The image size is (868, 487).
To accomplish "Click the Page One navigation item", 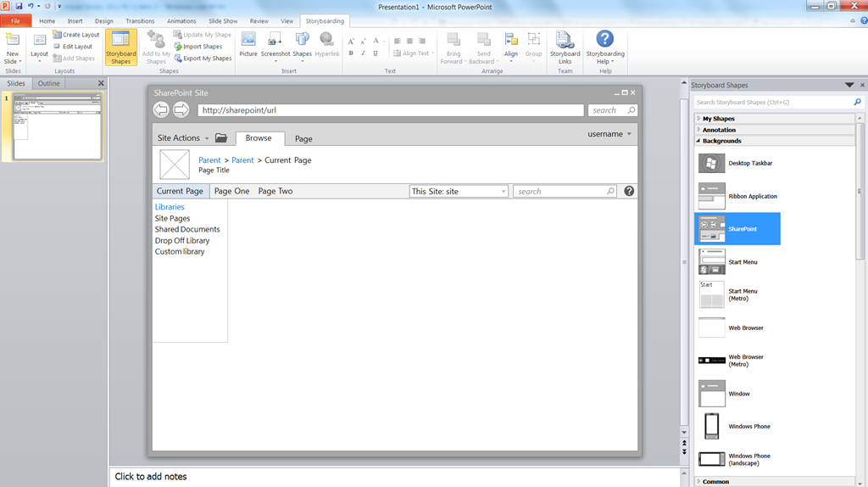I will [x=231, y=191].
